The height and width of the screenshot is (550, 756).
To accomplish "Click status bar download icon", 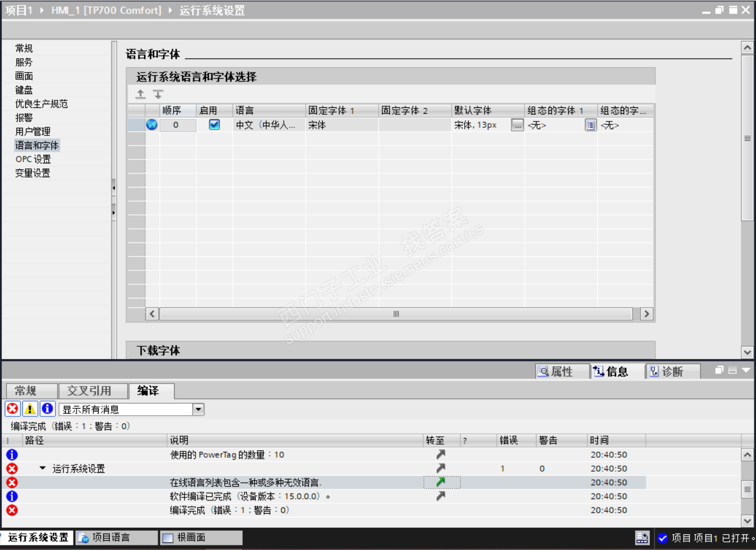I will (x=642, y=538).
